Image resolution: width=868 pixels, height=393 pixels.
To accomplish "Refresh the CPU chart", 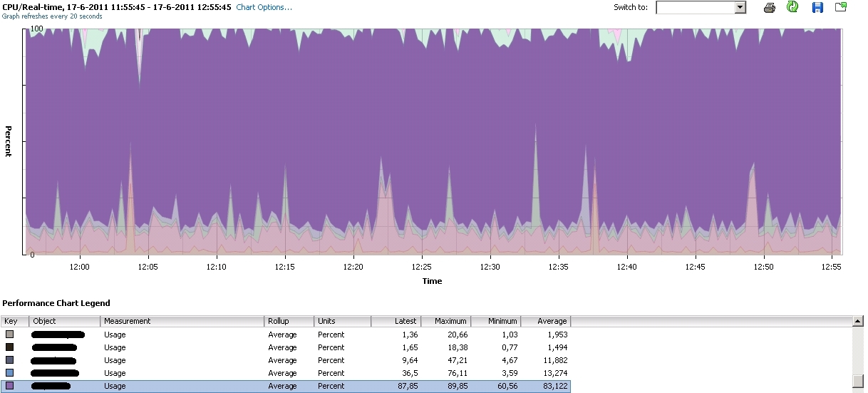I will pos(792,7).
